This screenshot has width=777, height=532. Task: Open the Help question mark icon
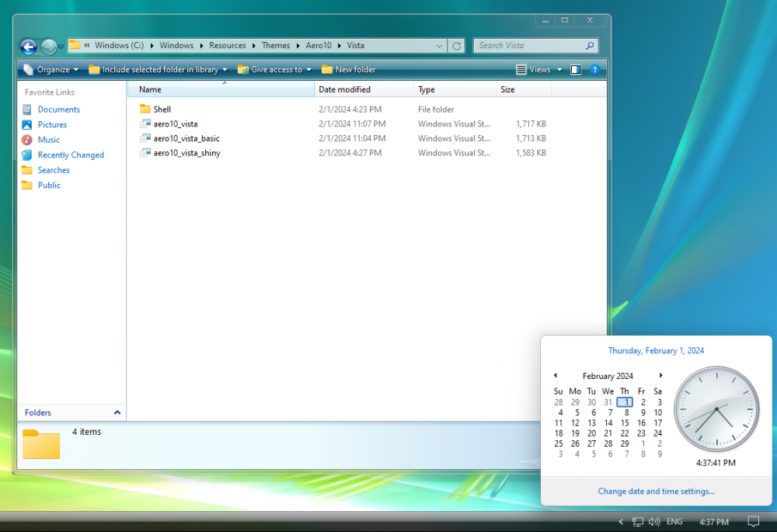pyautogui.click(x=594, y=70)
